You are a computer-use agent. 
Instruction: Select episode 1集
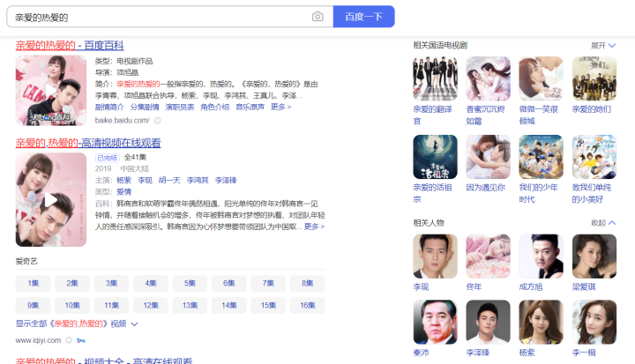34,284
